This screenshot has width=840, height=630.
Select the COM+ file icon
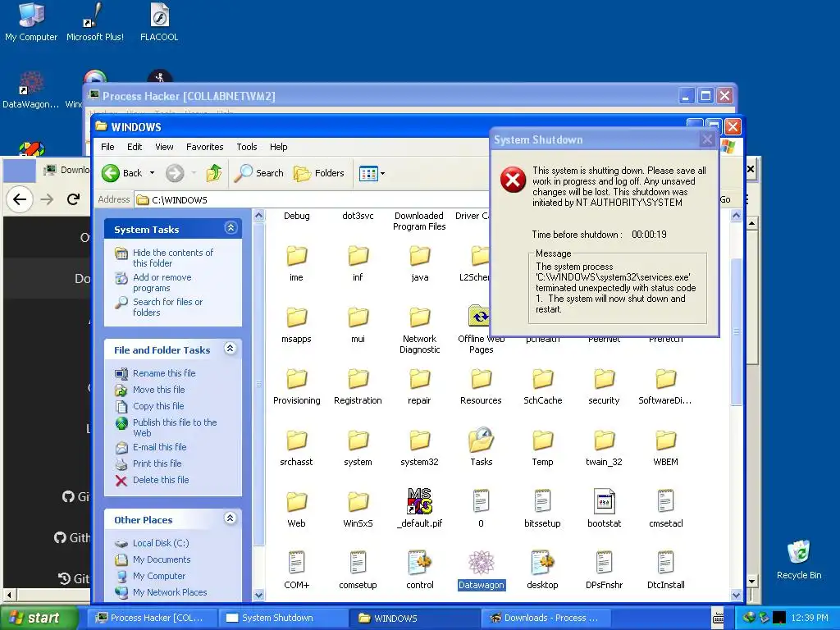pyautogui.click(x=296, y=563)
